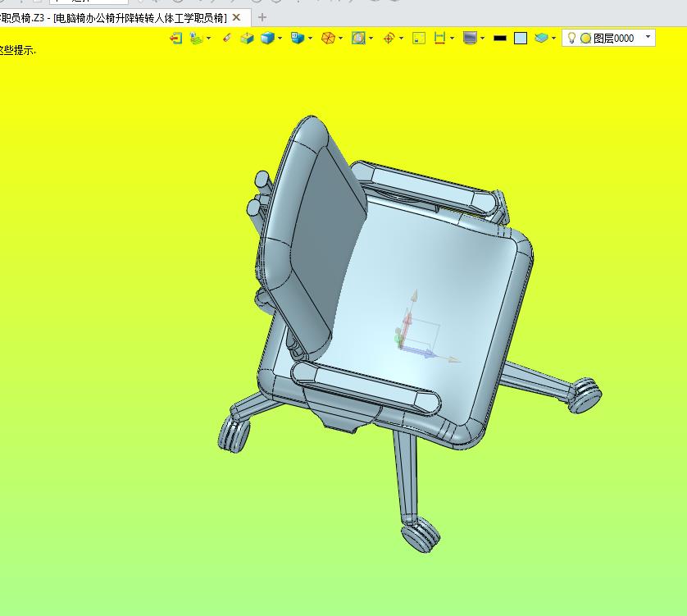The height and width of the screenshot is (616, 687).
Task: Close the 职员椅.Z3 document tab
Action: click(236, 17)
